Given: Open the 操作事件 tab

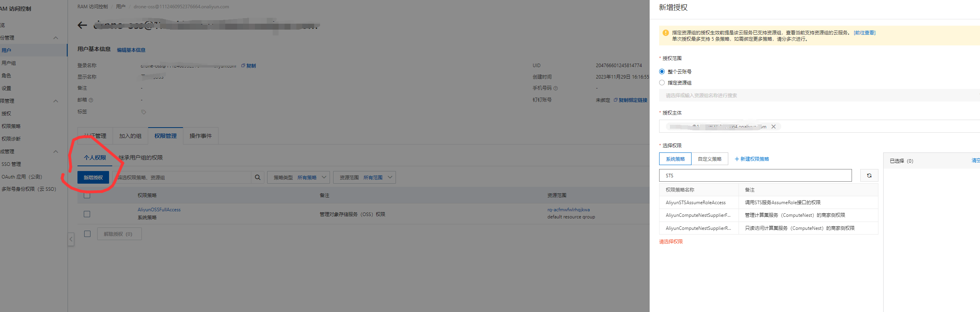Looking at the screenshot, I should (x=200, y=136).
